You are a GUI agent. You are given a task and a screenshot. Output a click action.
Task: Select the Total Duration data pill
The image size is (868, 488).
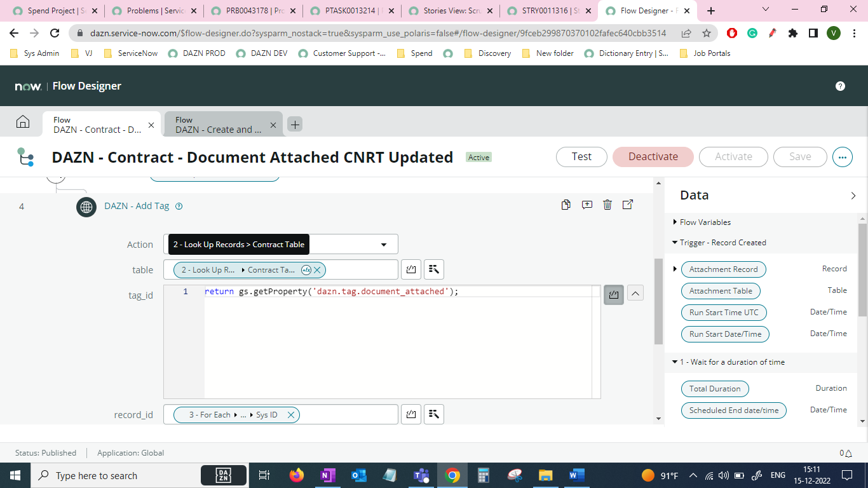coord(715,389)
